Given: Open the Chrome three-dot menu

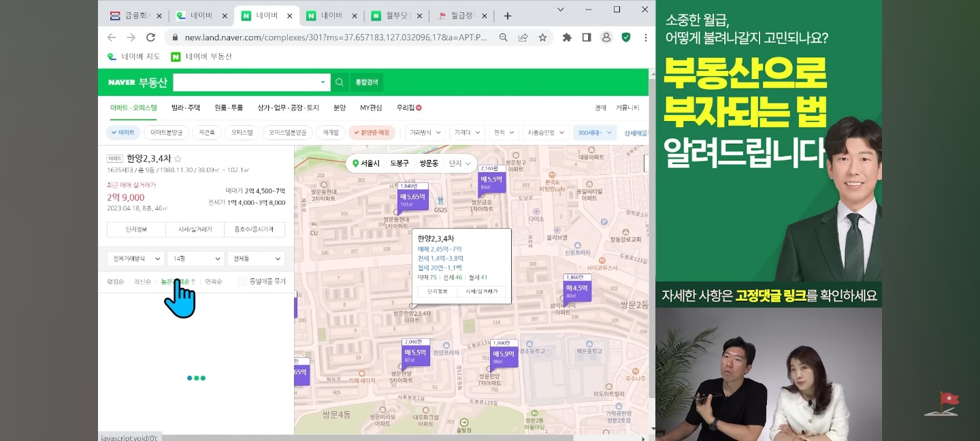Looking at the screenshot, I should (645, 37).
